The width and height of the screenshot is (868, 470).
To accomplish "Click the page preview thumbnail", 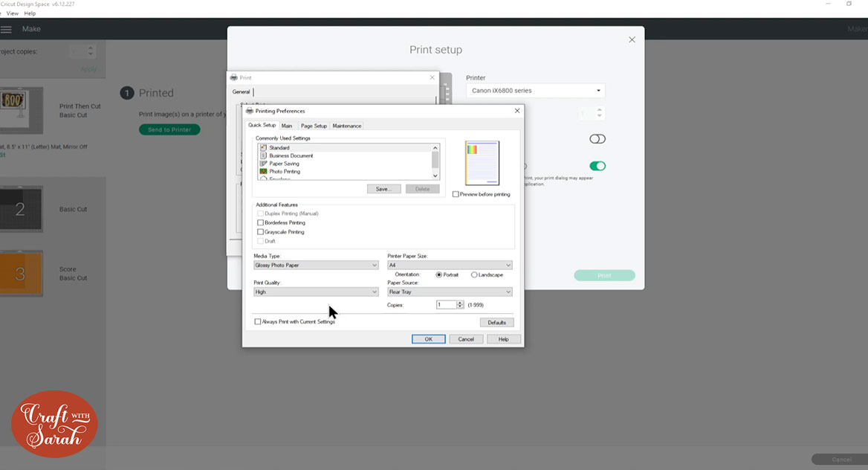I will (x=482, y=163).
